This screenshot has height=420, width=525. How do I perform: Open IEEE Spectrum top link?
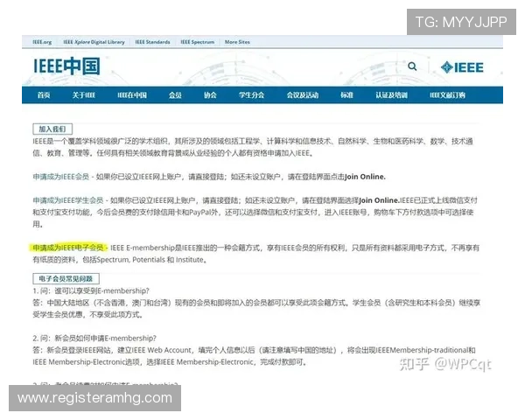[x=197, y=42]
